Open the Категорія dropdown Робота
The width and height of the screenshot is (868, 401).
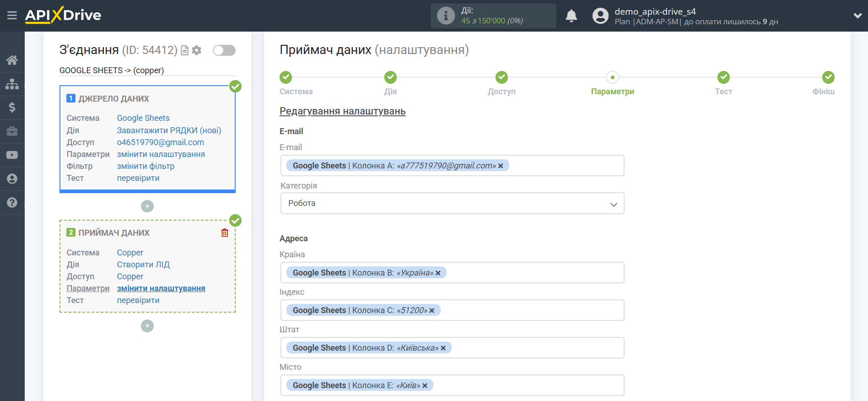453,203
